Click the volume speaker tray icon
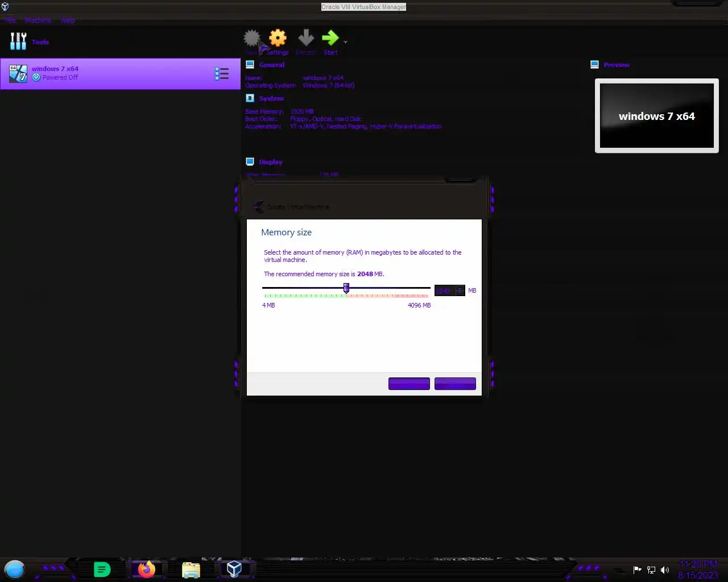The width and height of the screenshot is (728, 582). click(x=665, y=569)
